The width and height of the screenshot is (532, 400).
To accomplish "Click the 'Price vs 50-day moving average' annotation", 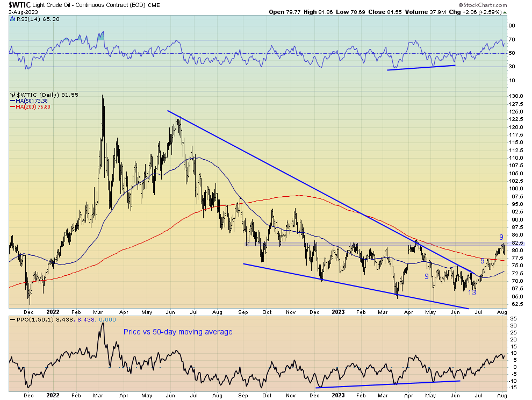I will click(179, 332).
